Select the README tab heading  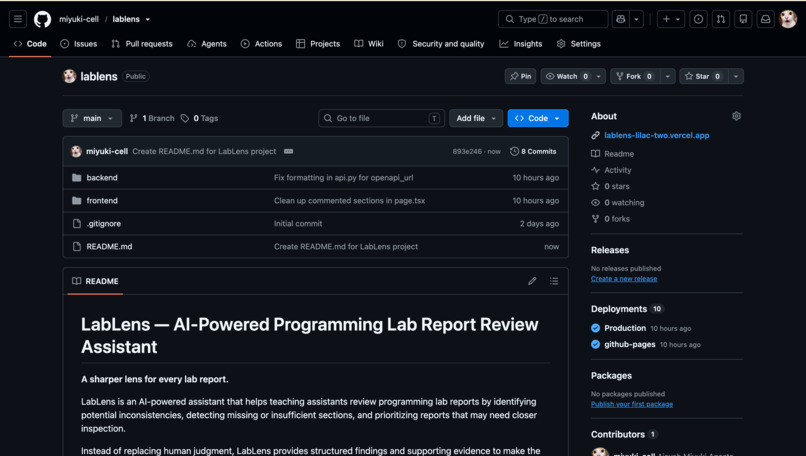(x=96, y=281)
